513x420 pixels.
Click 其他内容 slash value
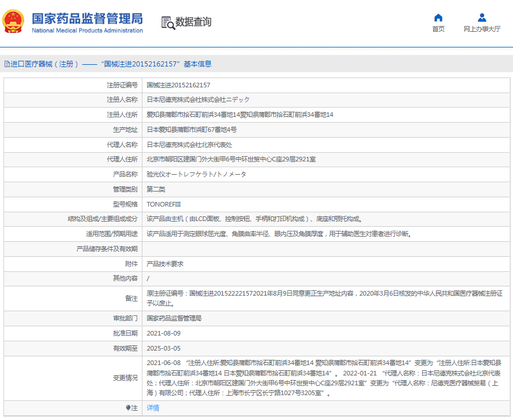point(148,278)
